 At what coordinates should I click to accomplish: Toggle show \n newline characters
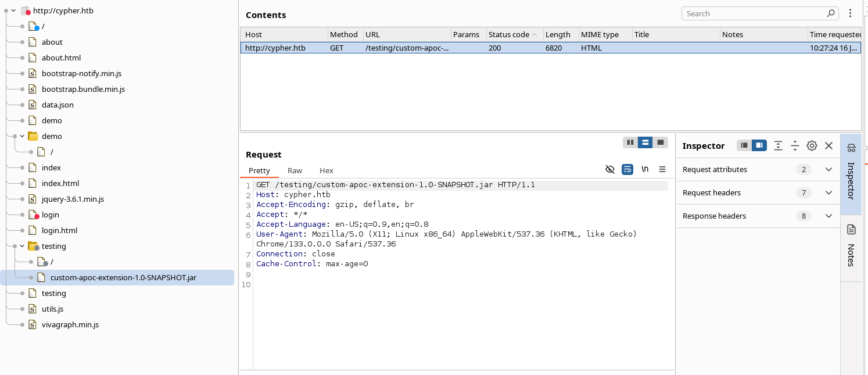645,169
